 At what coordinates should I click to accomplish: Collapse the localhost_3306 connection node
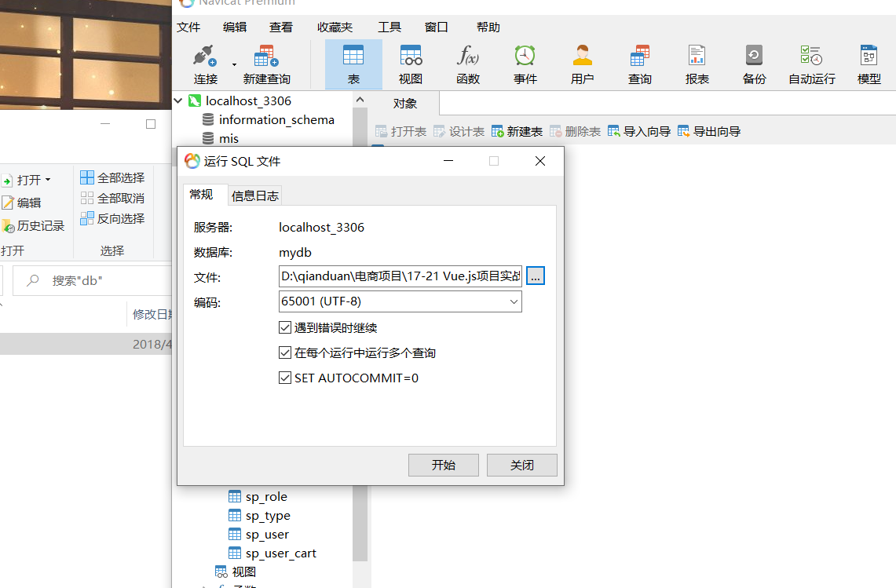tap(178, 101)
